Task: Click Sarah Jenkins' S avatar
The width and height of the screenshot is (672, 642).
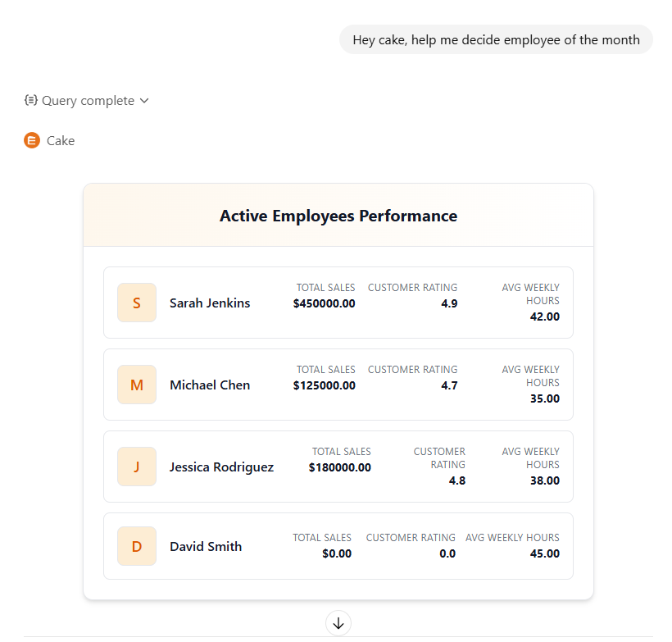Action: coord(137,303)
